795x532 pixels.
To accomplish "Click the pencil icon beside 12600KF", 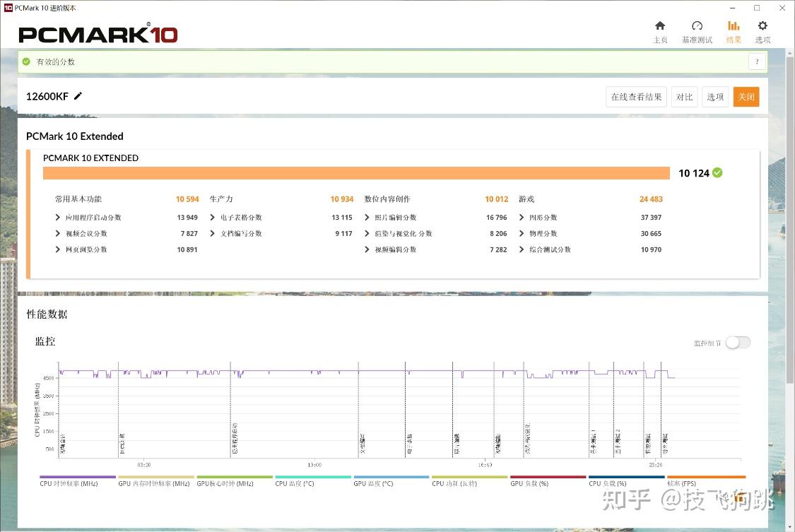I will point(78,96).
